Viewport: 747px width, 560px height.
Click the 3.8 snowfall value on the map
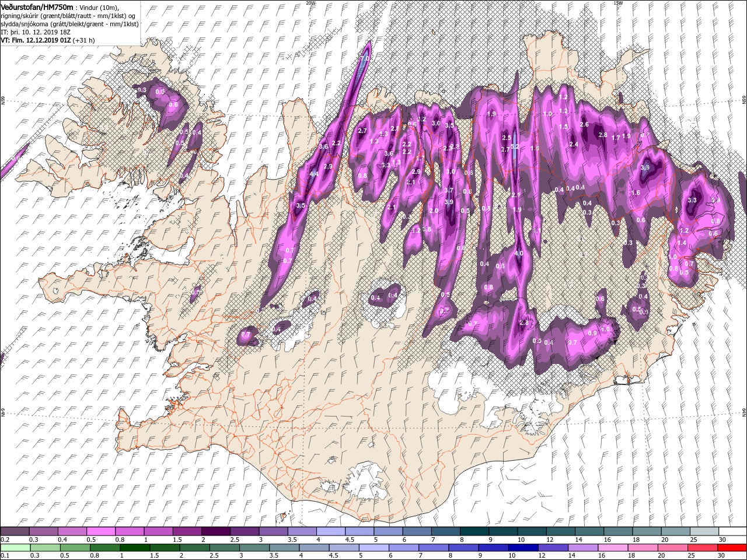(645, 167)
